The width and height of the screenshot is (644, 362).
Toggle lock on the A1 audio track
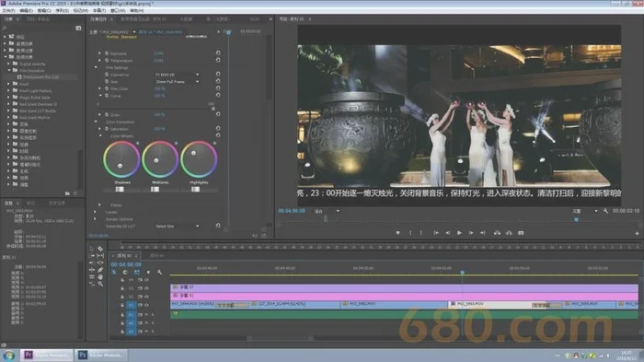122,315
